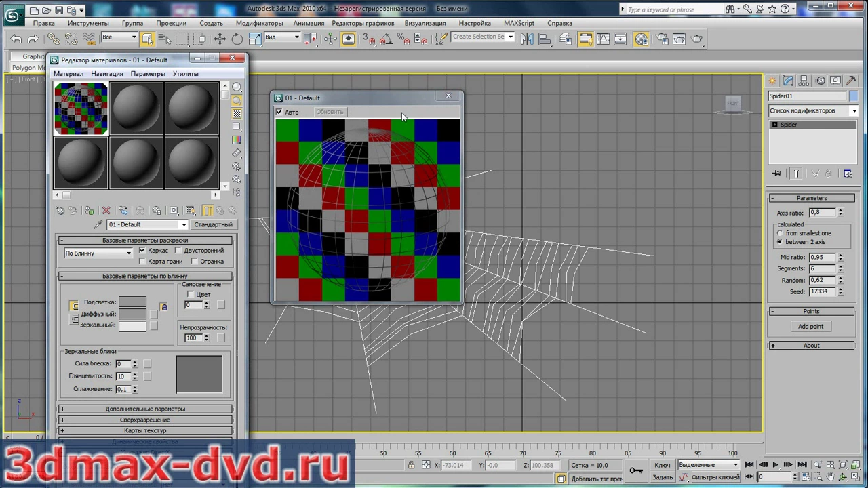Select the Select and Move tool
Viewport: 868px width, 488px height.
(220, 39)
